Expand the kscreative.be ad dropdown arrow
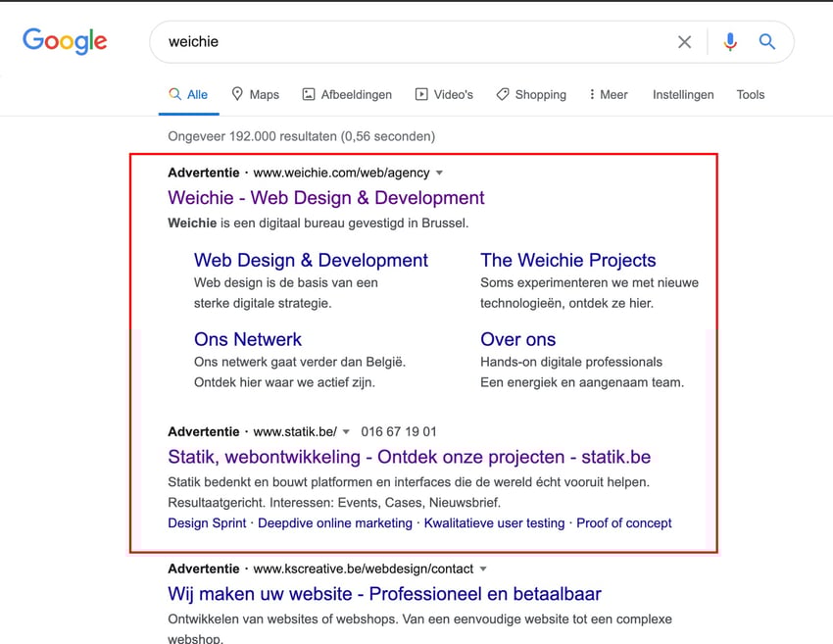Screen dimensions: 833x644 (483, 569)
